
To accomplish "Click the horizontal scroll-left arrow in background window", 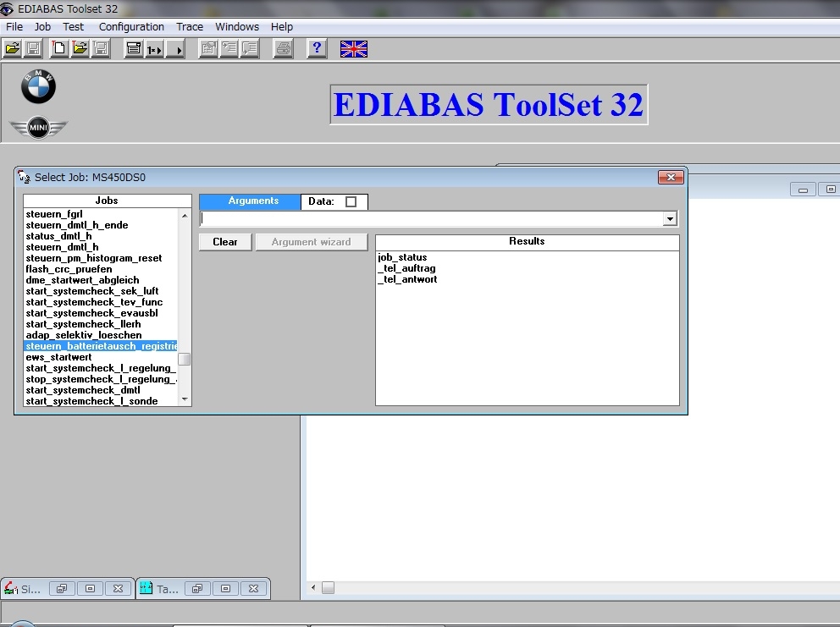I will pos(313,588).
